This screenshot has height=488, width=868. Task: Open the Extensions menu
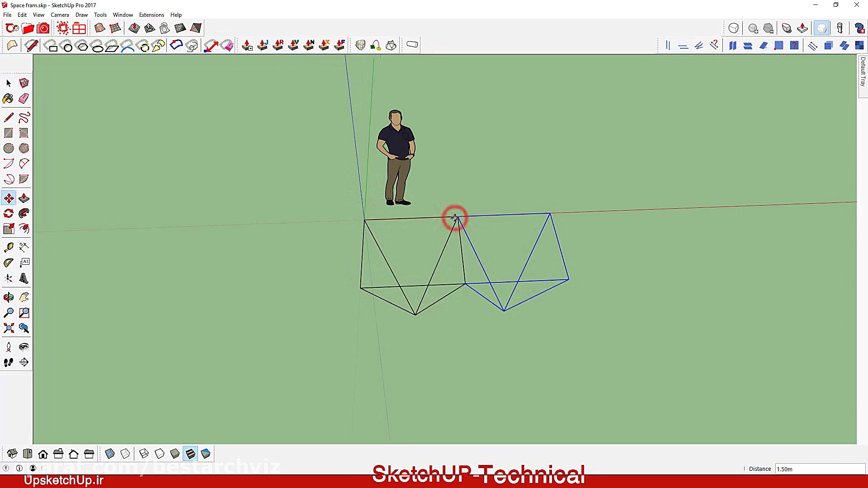coord(151,15)
